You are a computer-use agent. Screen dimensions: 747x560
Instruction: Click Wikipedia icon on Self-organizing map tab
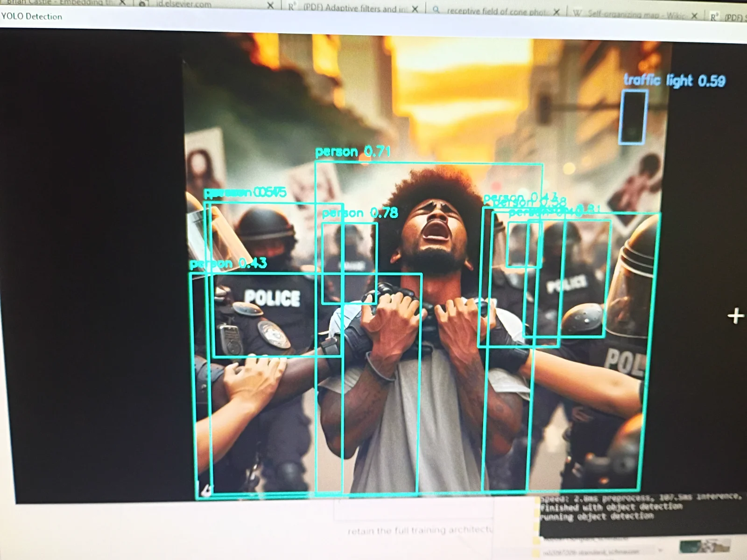(x=577, y=14)
